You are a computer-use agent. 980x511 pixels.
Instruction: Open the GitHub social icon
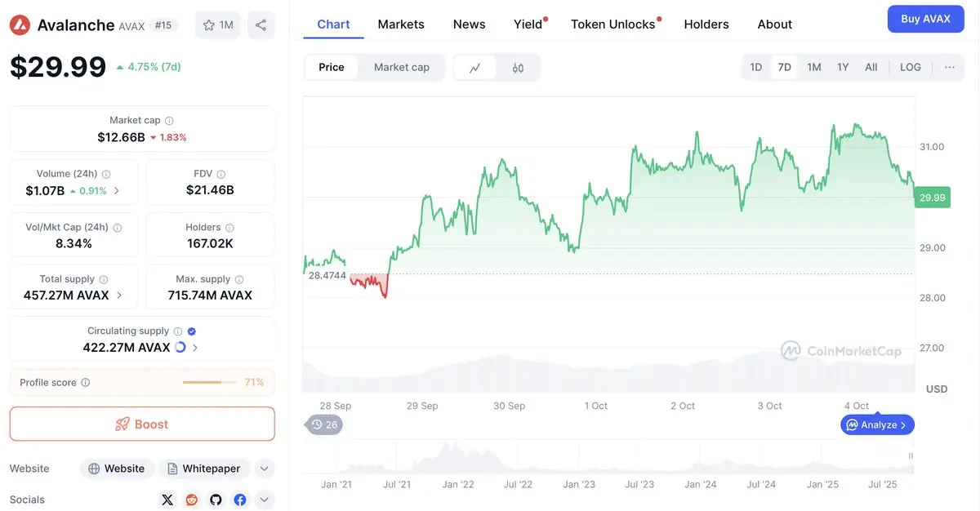216,500
